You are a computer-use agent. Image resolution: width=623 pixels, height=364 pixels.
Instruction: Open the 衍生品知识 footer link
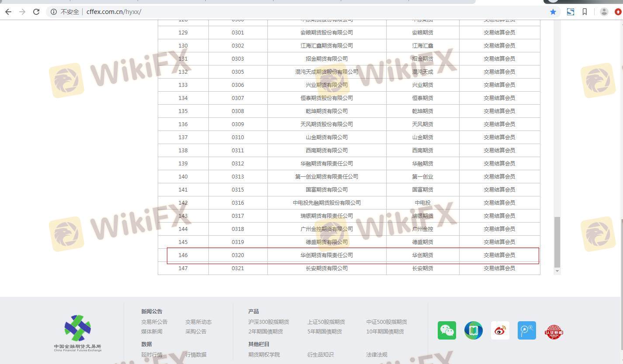(x=320, y=354)
